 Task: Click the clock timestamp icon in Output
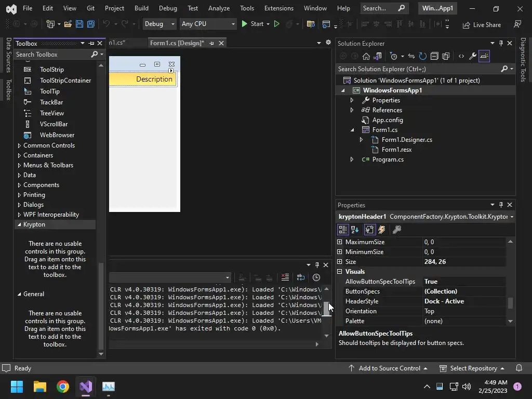[316, 277]
